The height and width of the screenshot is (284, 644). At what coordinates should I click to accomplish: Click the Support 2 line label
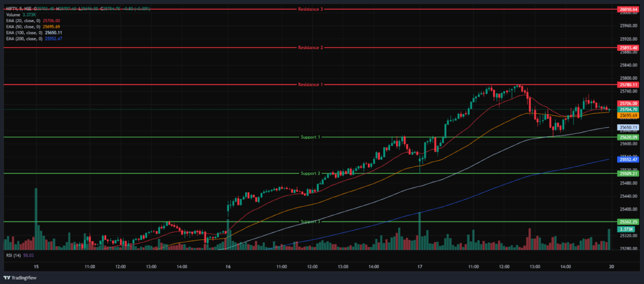point(310,173)
